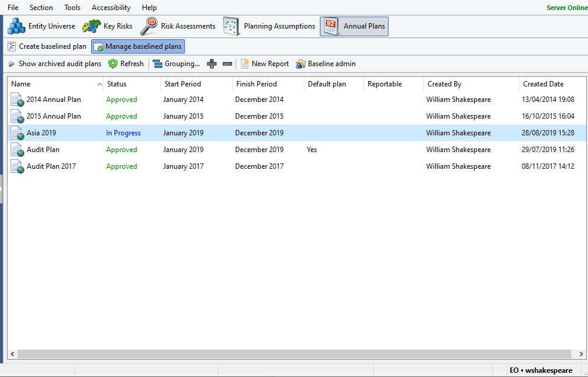Viewport: 588px width, 377px height.
Task: Open the Entity Universe section icon
Action: tap(16, 26)
